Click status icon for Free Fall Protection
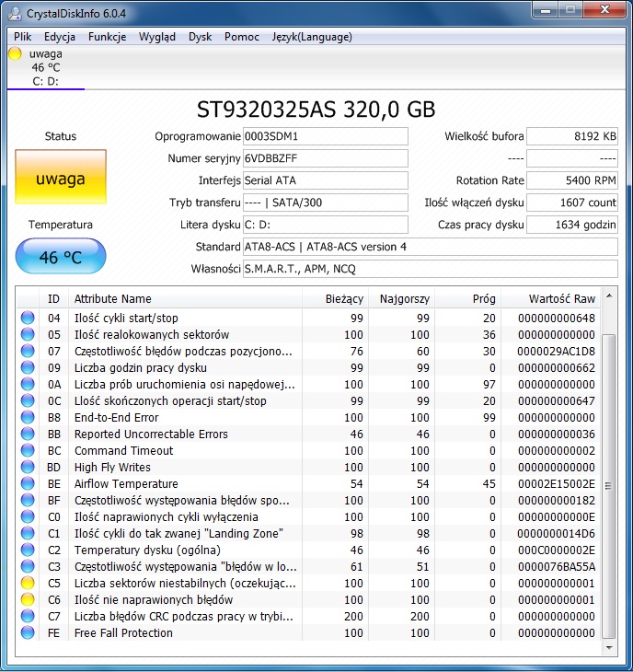Image resolution: width=633 pixels, height=672 pixels. pyautogui.click(x=28, y=632)
